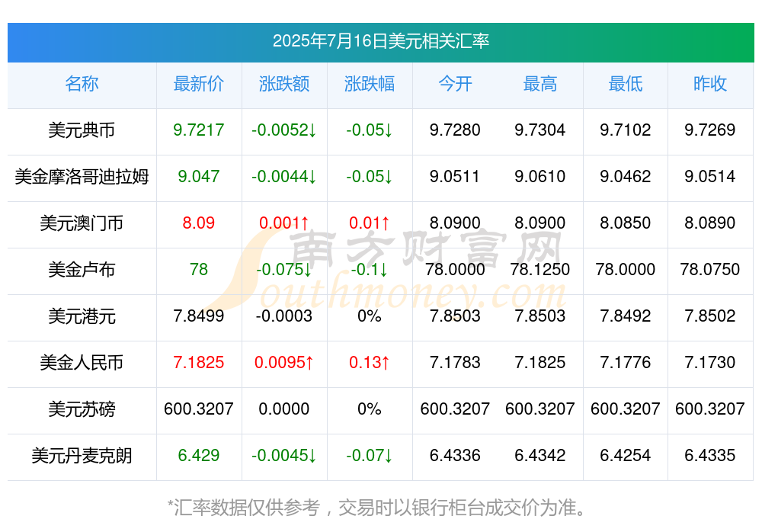Click change amount -0.0003

point(284,316)
